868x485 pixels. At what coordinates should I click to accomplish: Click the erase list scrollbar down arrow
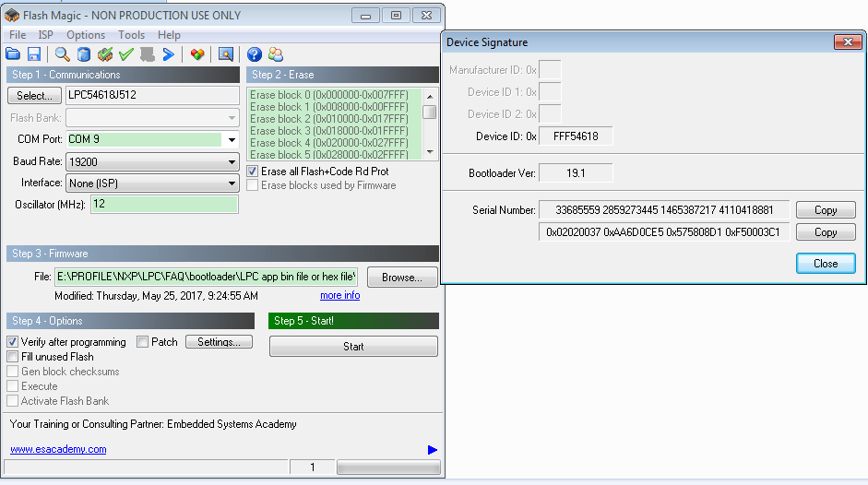[430, 152]
